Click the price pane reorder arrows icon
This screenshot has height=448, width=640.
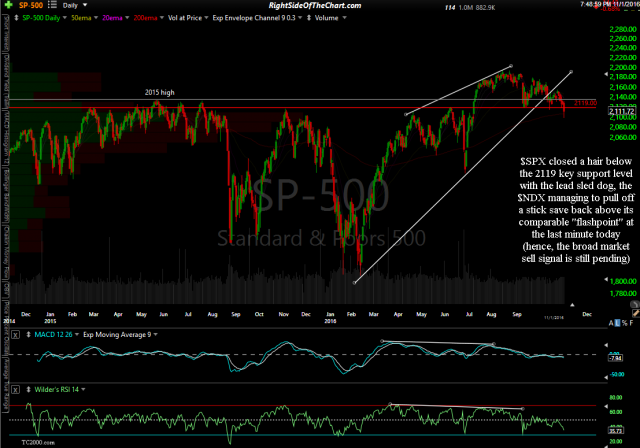16,18
